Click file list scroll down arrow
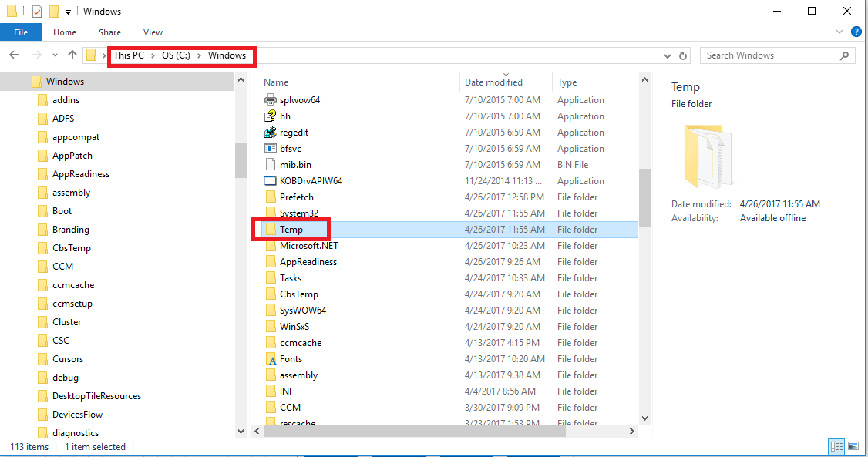 click(x=644, y=418)
